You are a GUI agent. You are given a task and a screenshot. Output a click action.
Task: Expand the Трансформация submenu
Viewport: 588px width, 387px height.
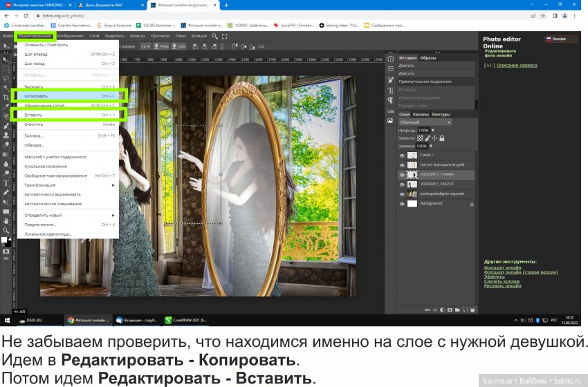point(70,185)
